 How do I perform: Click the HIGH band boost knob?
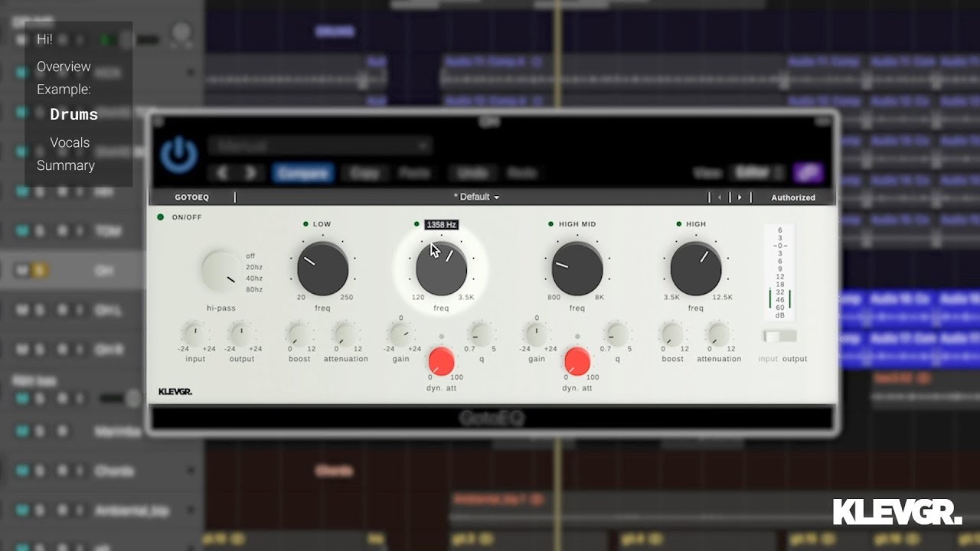672,334
